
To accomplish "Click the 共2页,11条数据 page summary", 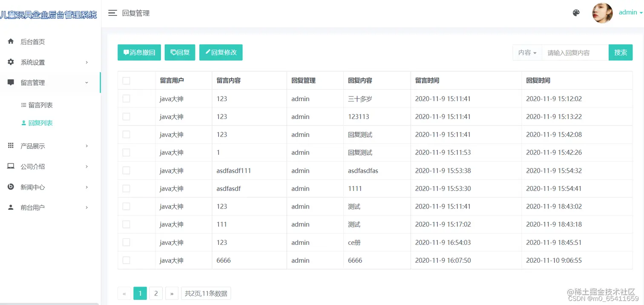I will [x=206, y=293].
